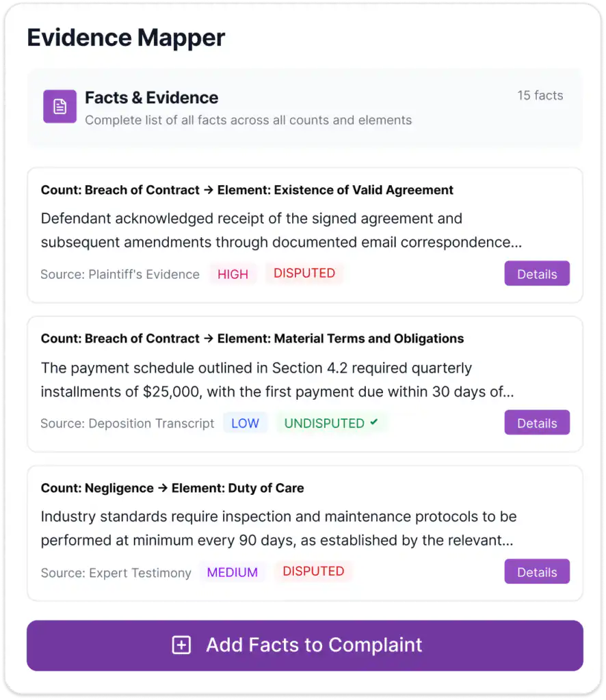This screenshot has width=606, height=700.
Task: Click Source: Deposition Transcript label
Action: click(x=127, y=423)
